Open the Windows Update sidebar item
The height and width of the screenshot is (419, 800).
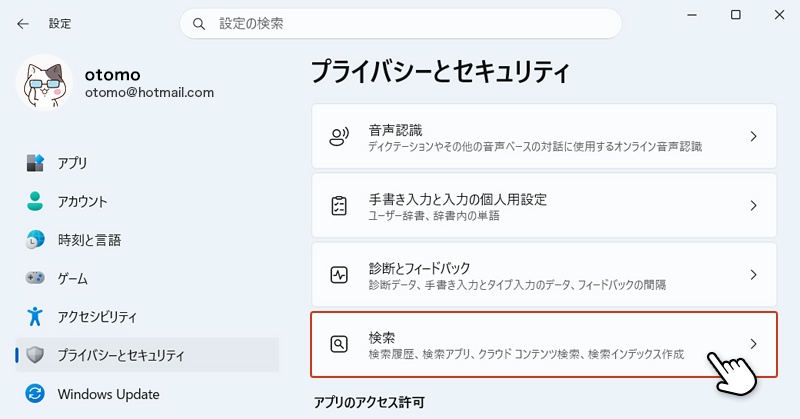108,393
